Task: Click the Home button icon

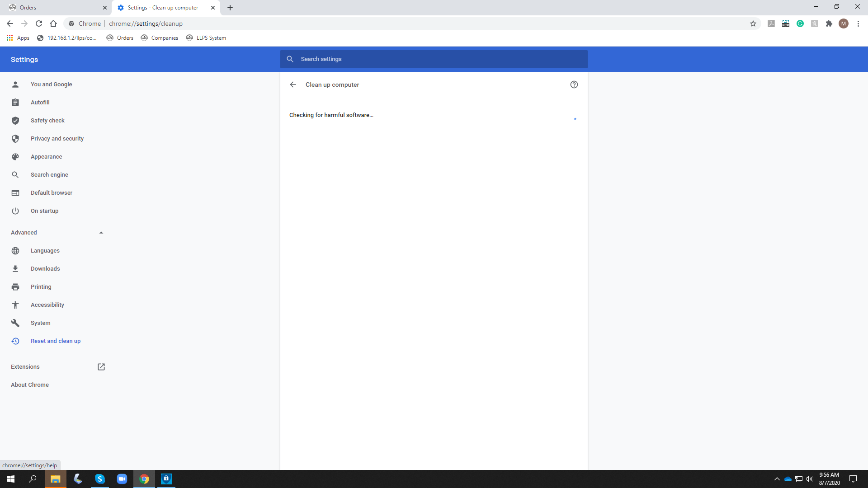Action: tap(53, 23)
